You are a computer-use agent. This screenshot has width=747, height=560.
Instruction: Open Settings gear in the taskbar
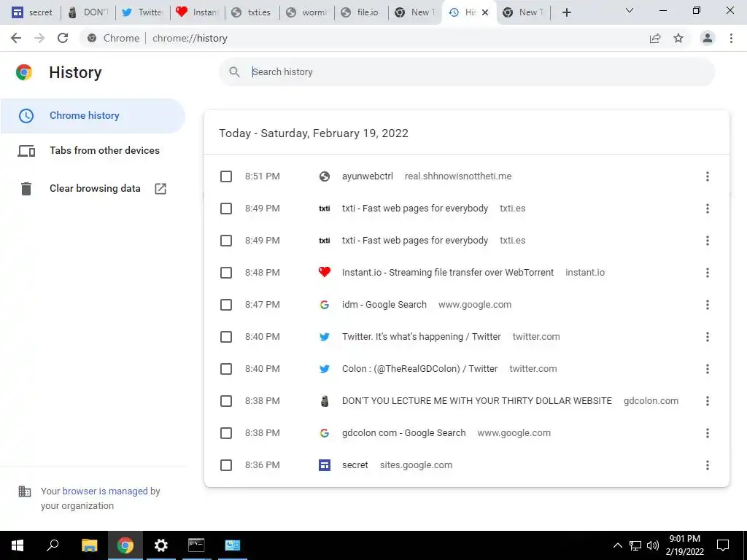161,545
